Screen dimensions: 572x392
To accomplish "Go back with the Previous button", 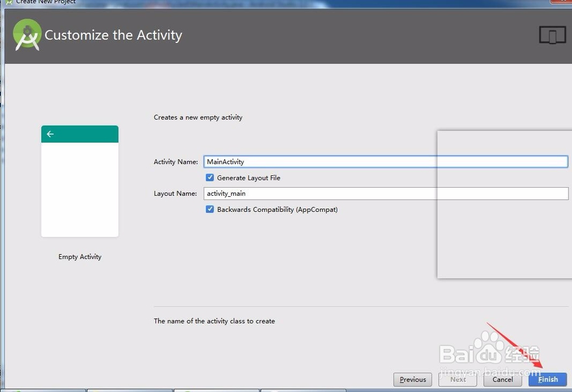I will point(412,379).
